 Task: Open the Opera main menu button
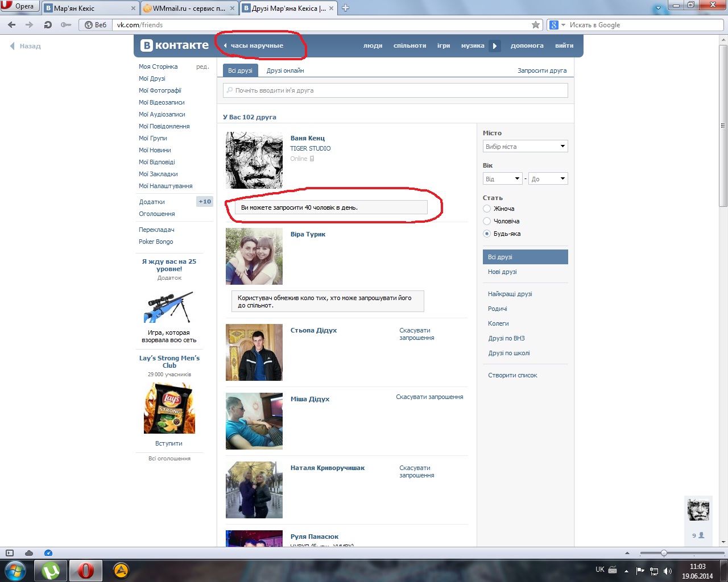20,7
